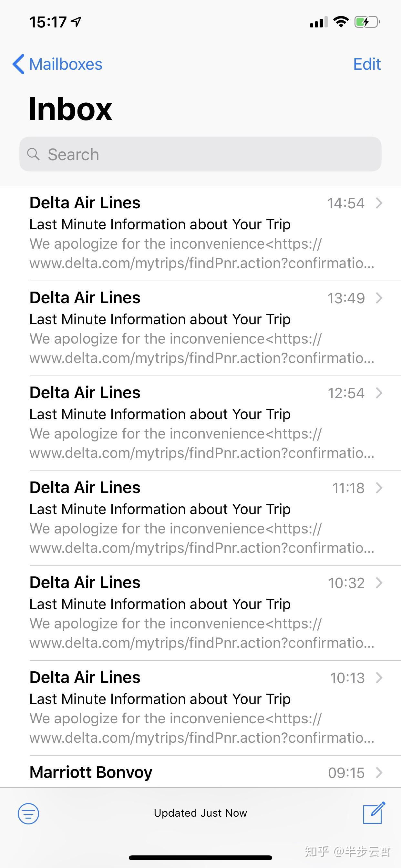401x868 pixels.
Task: Tap the cellular signal bars icon
Action: coord(319,22)
